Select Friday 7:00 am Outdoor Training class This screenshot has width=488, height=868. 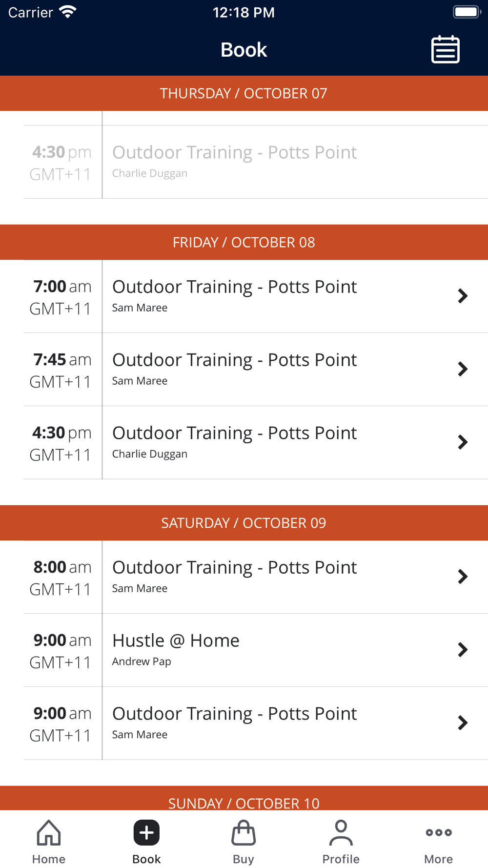pyautogui.click(x=256, y=296)
